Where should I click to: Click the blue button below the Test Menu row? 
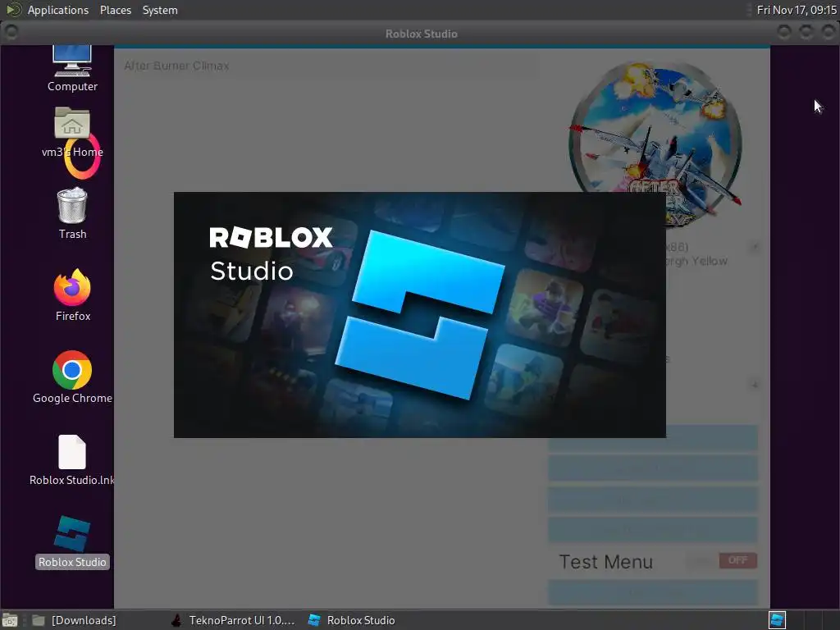pos(652,592)
